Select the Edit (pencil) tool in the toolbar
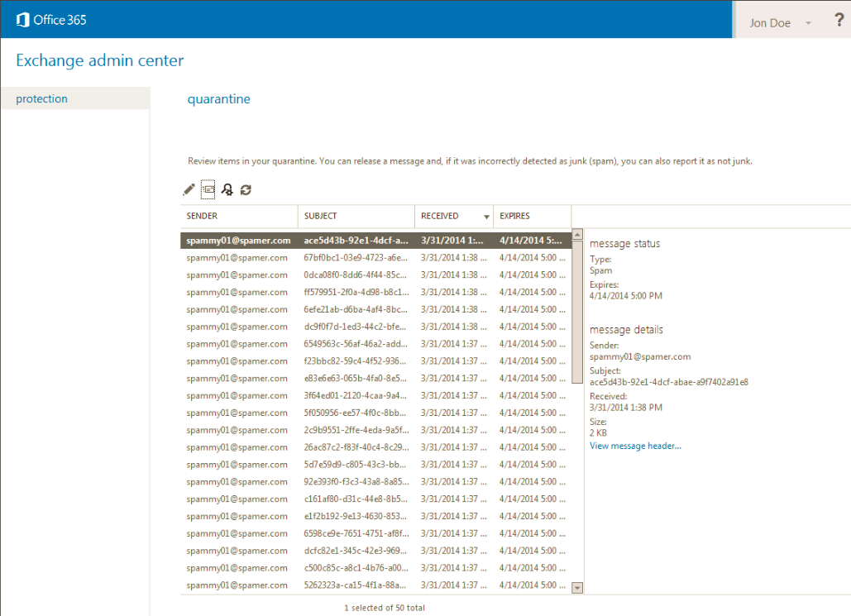Image resolution: width=851 pixels, height=616 pixels. 189,189
